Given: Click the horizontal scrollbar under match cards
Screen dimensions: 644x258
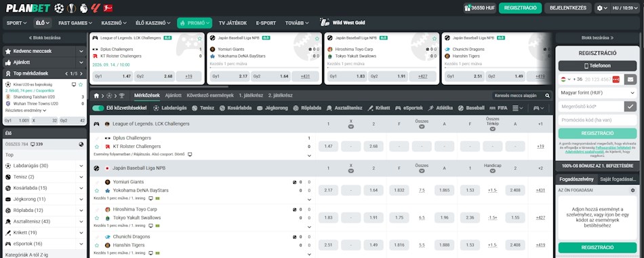Looking at the screenshot, I should (x=159, y=87).
